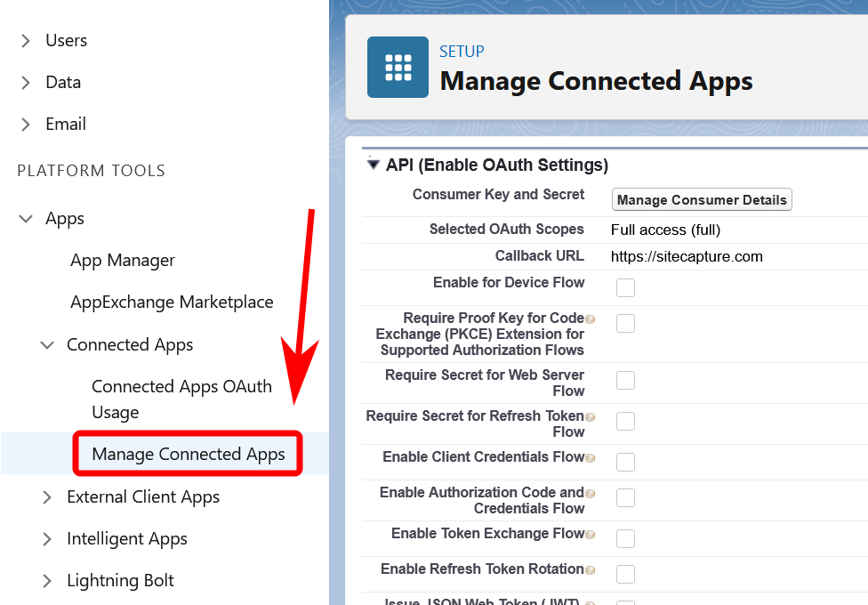The width and height of the screenshot is (868, 605).
Task: Collapse the Connected Apps submenu chevron
Action: point(47,344)
